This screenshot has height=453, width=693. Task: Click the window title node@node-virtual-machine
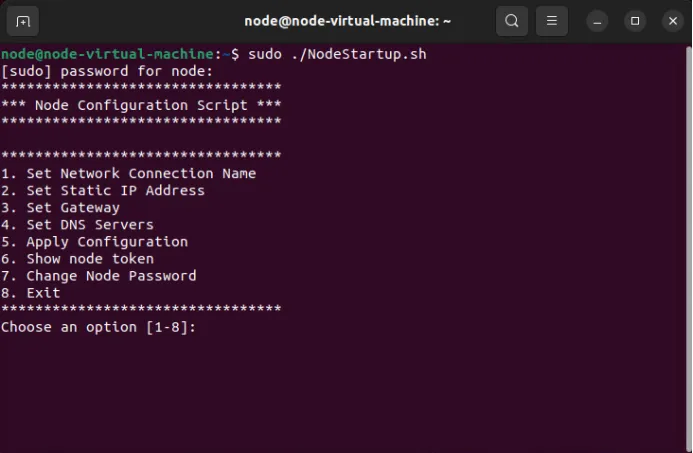pyautogui.click(x=347, y=21)
